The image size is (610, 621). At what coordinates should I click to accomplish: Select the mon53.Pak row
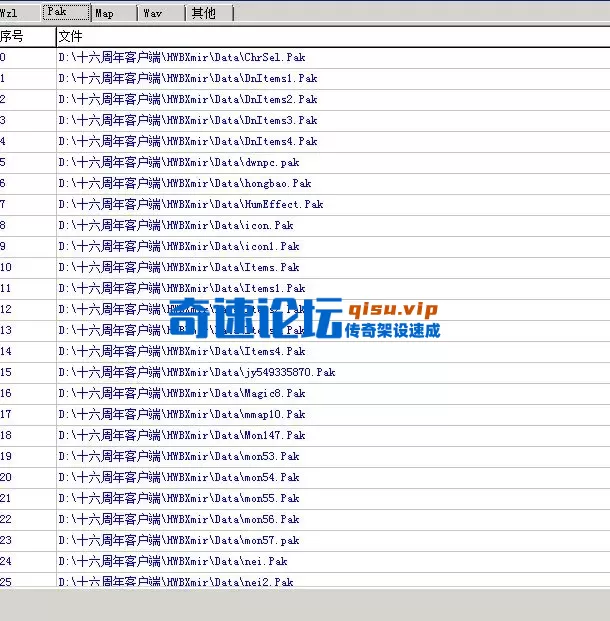point(305,457)
